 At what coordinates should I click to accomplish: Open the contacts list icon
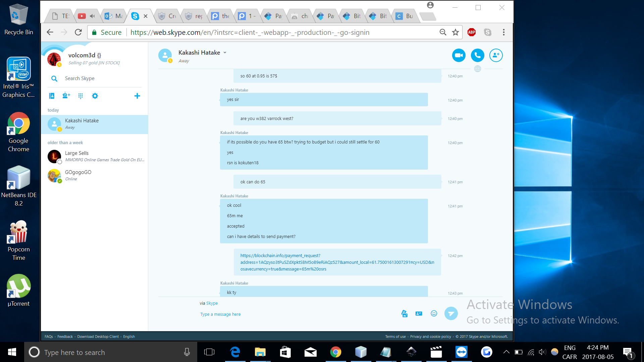(52, 96)
